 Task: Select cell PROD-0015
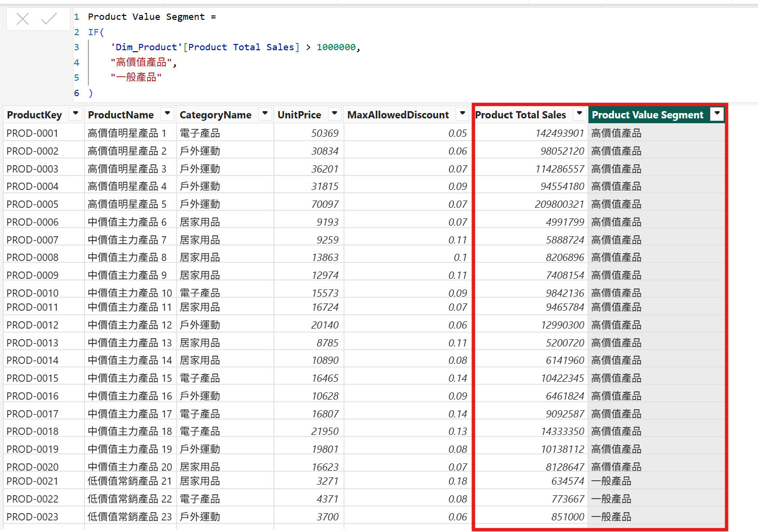32,378
